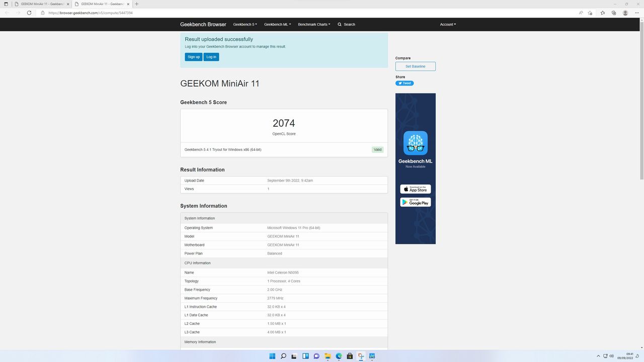Open the Collections icon

614,13
